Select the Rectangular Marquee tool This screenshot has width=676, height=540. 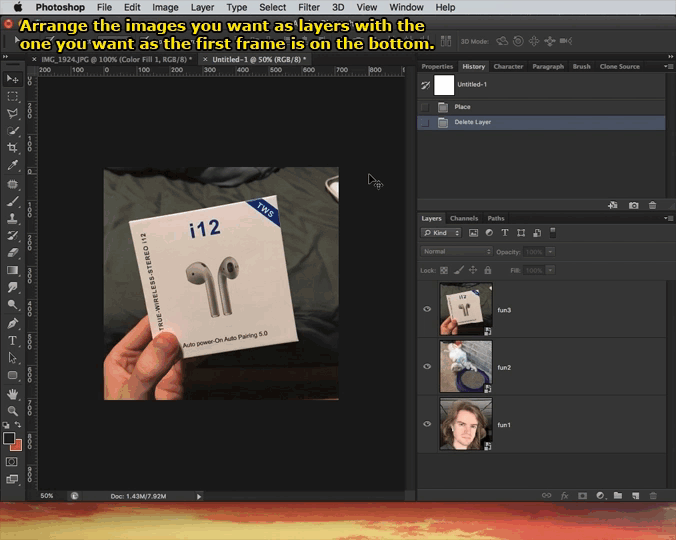[12, 96]
